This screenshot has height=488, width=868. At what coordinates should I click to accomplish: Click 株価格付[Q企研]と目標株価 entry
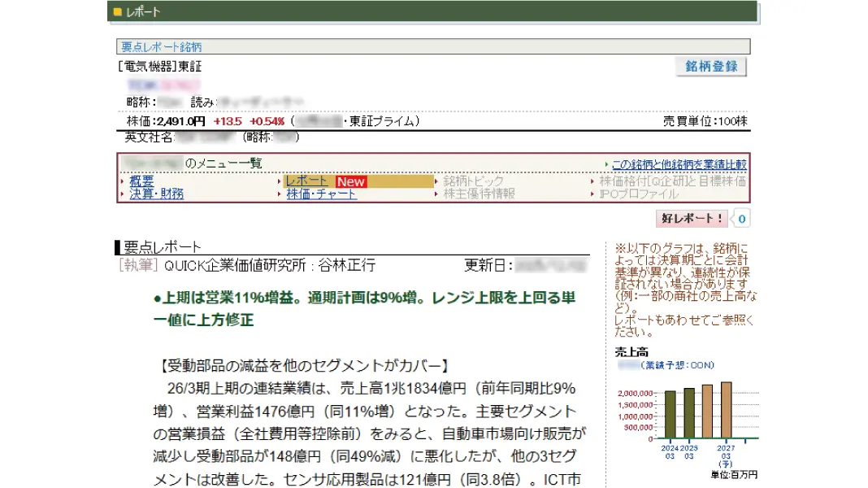point(673,181)
